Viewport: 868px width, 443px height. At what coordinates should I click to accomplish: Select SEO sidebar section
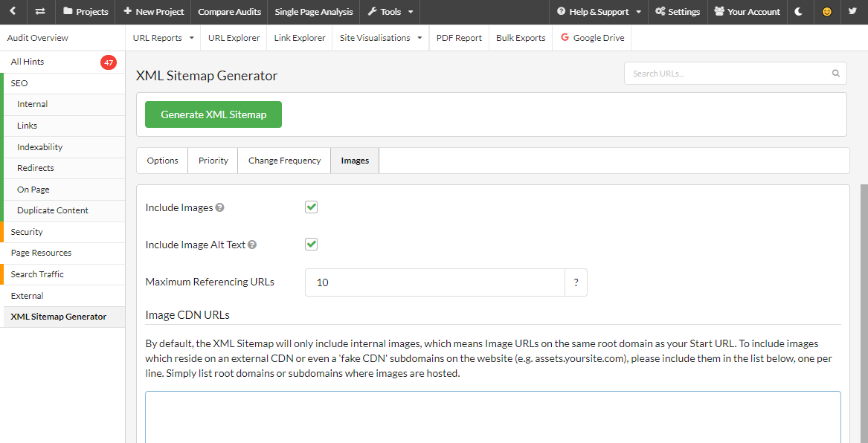(64, 83)
